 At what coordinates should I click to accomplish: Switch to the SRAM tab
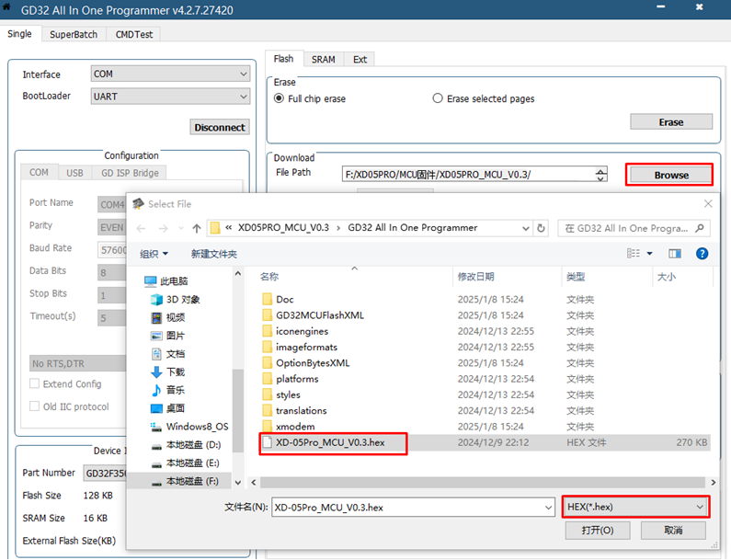coord(323,59)
